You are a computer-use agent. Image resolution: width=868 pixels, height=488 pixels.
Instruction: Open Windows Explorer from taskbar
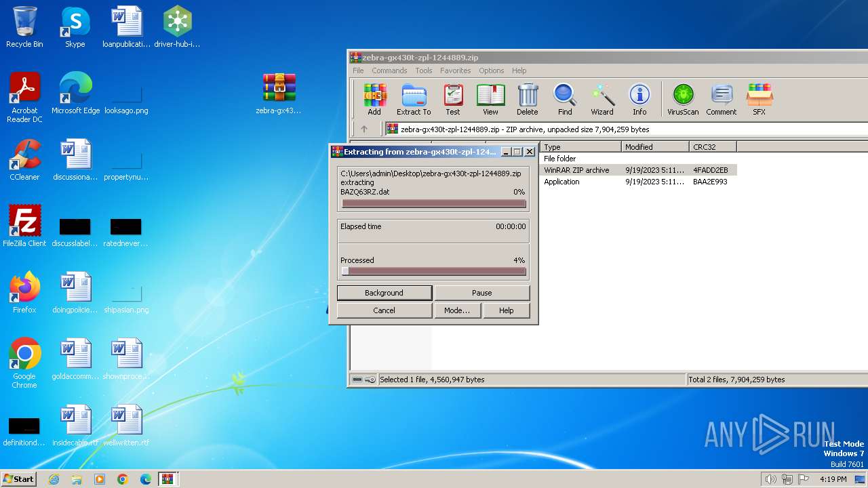[77, 479]
